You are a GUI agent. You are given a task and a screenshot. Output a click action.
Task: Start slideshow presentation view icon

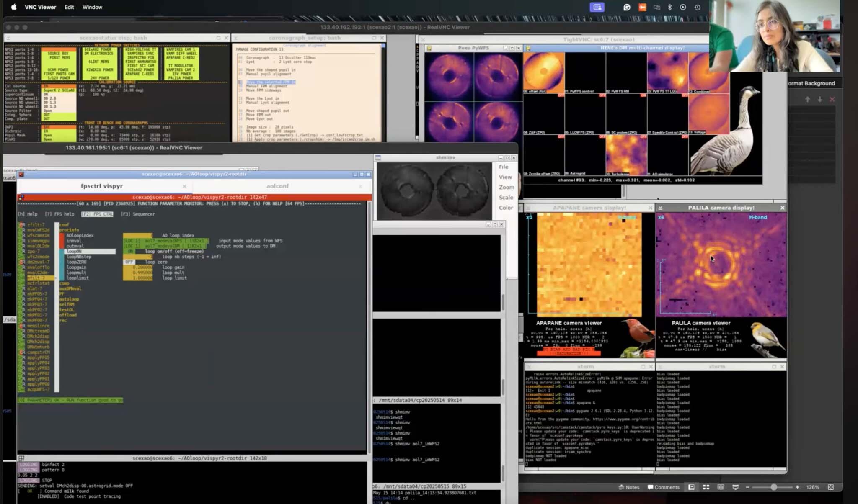(735, 487)
